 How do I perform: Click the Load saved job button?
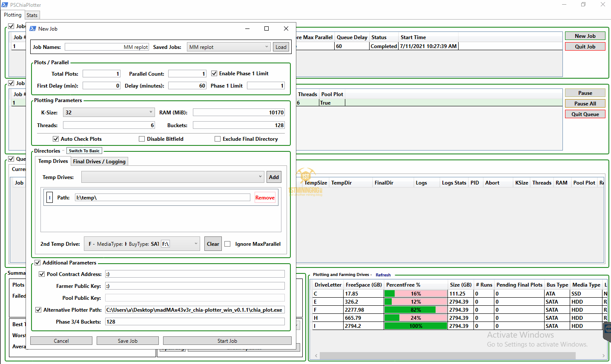[x=281, y=47]
